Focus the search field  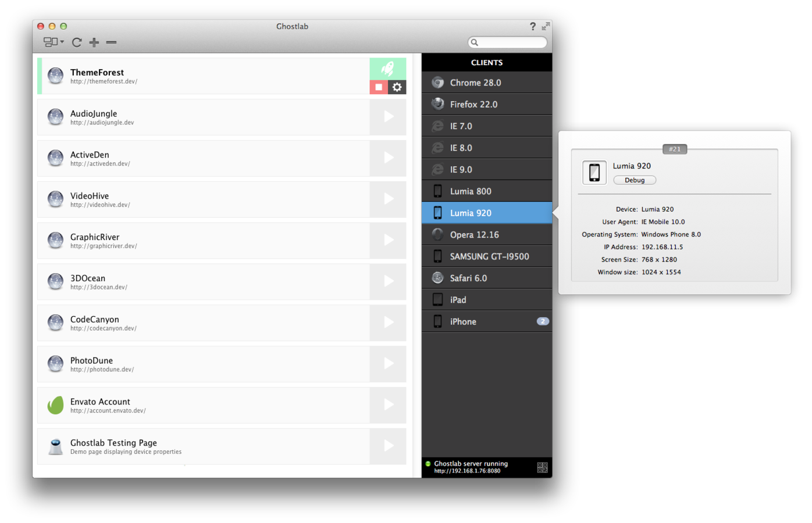point(507,42)
